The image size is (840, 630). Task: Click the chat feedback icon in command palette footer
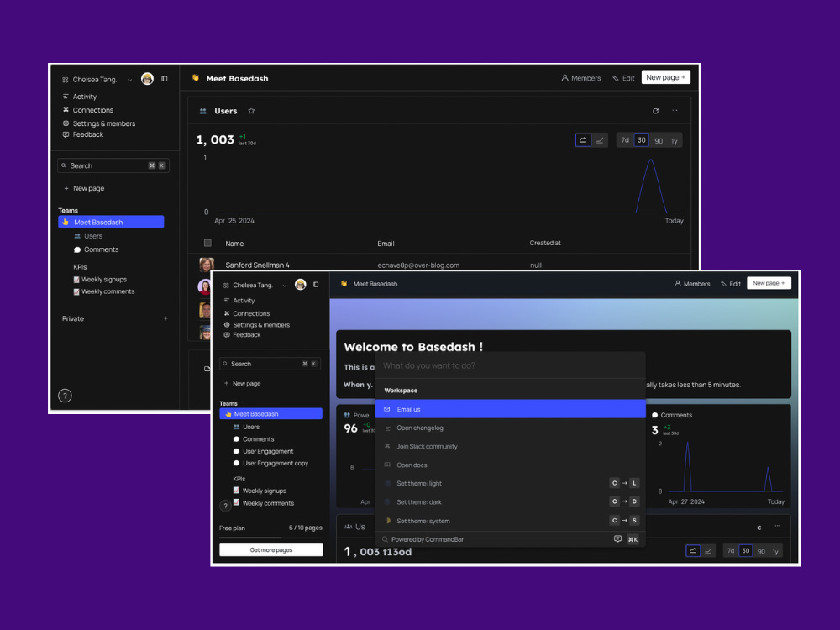(617, 539)
